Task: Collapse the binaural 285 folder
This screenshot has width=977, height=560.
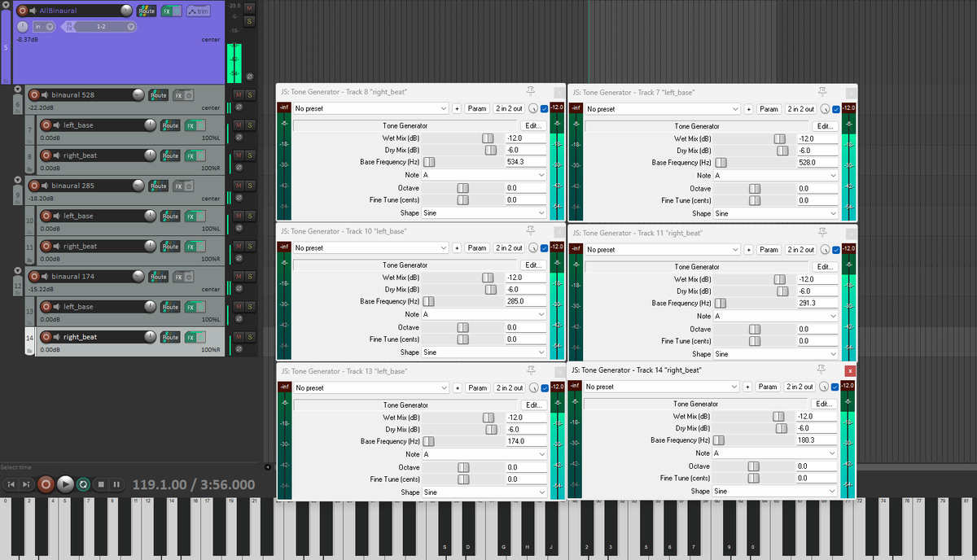Action: tap(18, 181)
